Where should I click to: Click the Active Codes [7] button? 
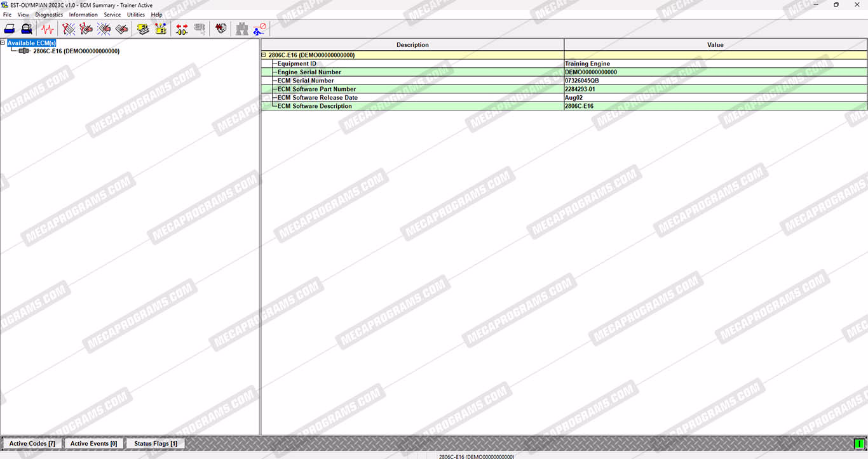coord(32,444)
